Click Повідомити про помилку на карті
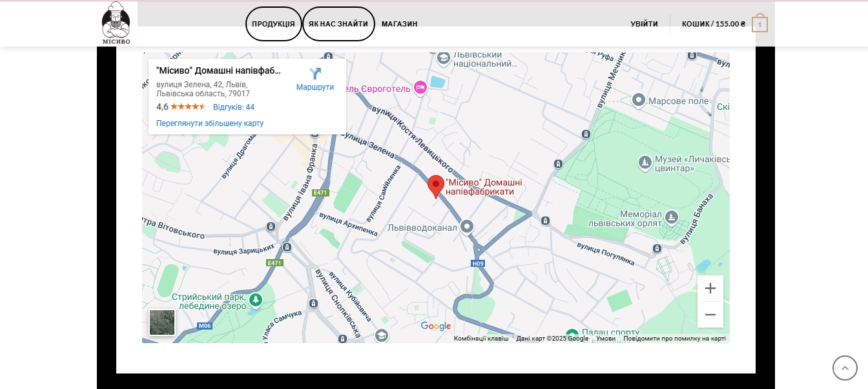 click(x=674, y=339)
